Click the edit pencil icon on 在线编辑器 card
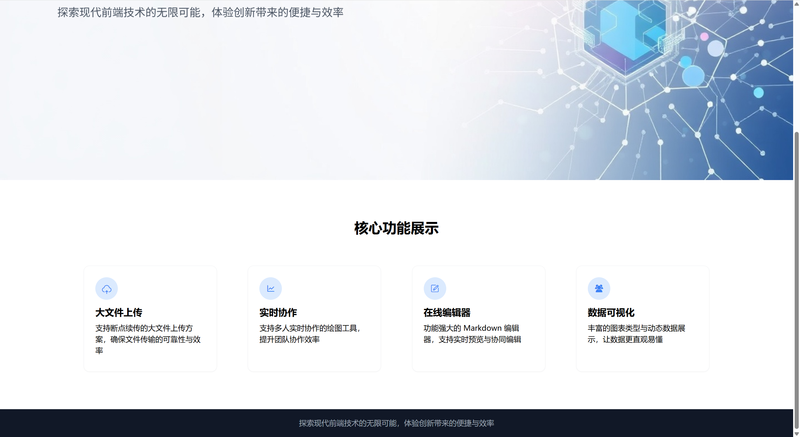Viewport: 800px width, 437px height. (435, 289)
